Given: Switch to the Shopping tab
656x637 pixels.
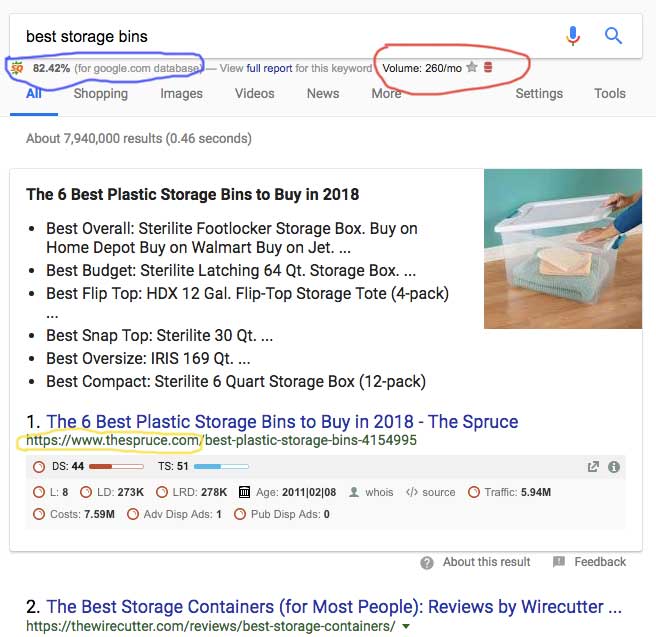Looking at the screenshot, I should [x=101, y=94].
